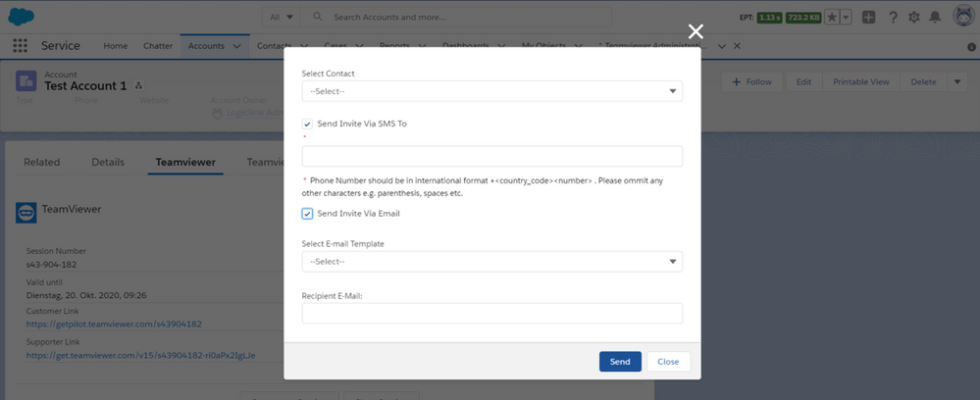Click the search magnifier icon
This screenshot has width=980, height=400.
[x=318, y=17]
